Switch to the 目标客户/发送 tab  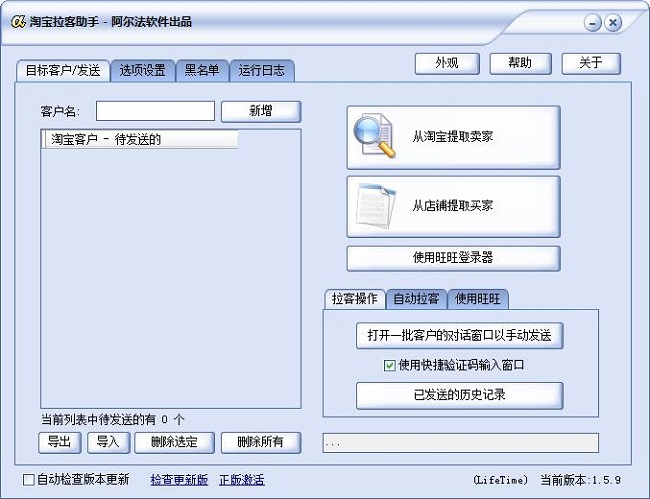tap(63, 70)
